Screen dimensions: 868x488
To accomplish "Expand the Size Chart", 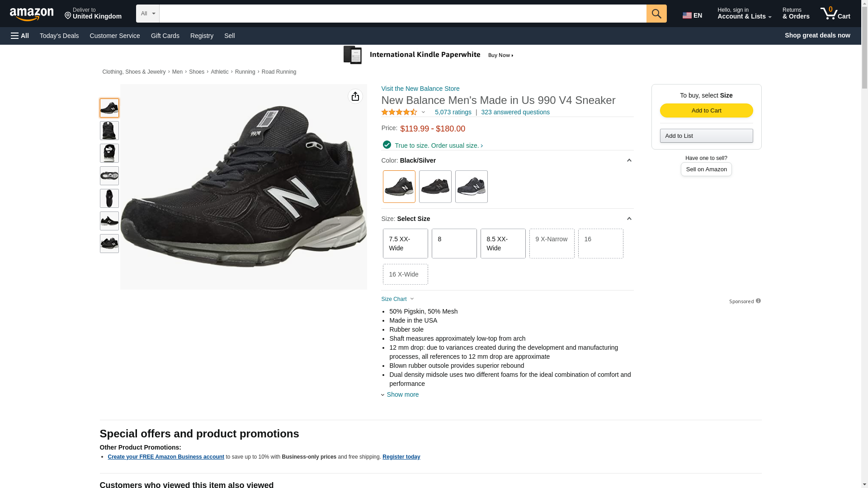I will (x=397, y=299).
